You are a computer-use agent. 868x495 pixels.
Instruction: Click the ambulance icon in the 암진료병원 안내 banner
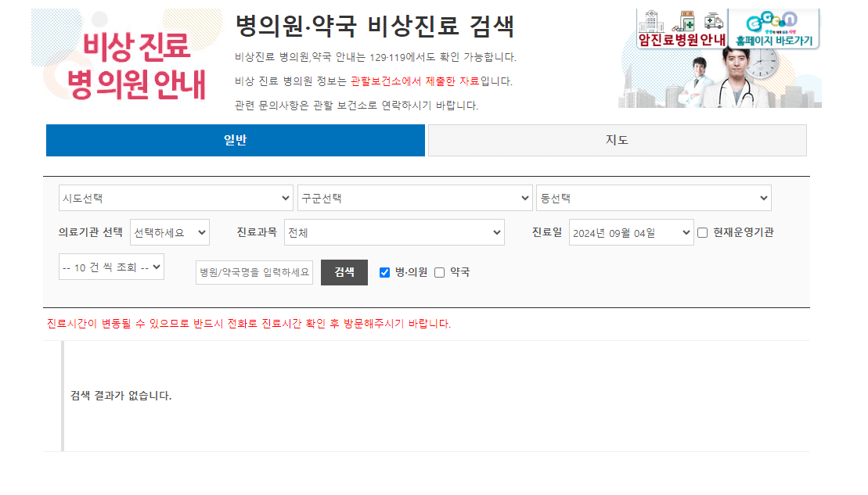coord(713,21)
